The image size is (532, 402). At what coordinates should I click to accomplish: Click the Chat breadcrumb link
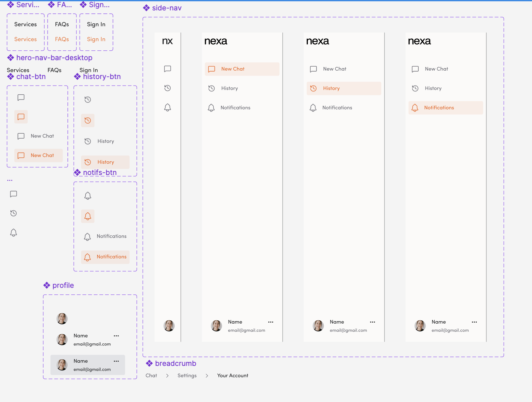151,376
